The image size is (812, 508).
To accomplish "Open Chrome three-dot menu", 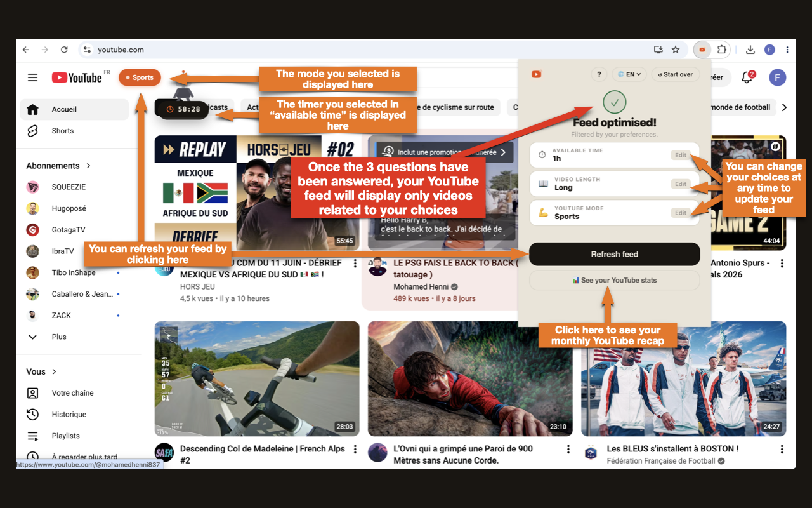I will [787, 50].
